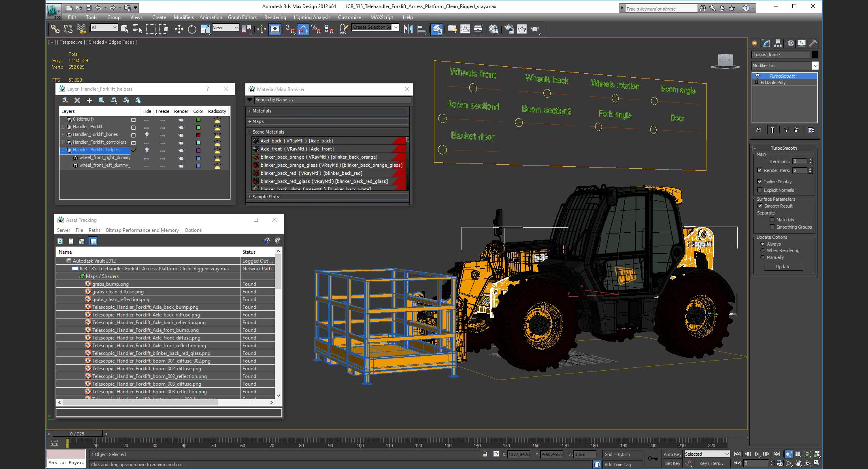This screenshot has height=469, width=868.
Task: Open the MAXScript menu
Action: pyautogui.click(x=381, y=17)
